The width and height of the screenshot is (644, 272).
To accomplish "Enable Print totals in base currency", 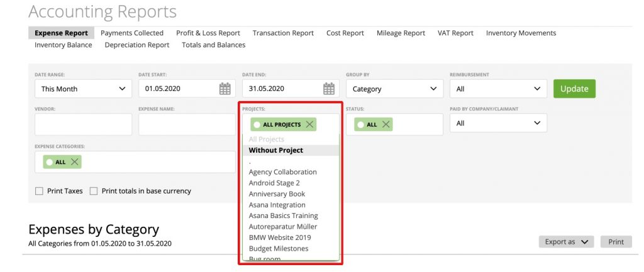I will tap(94, 191).
